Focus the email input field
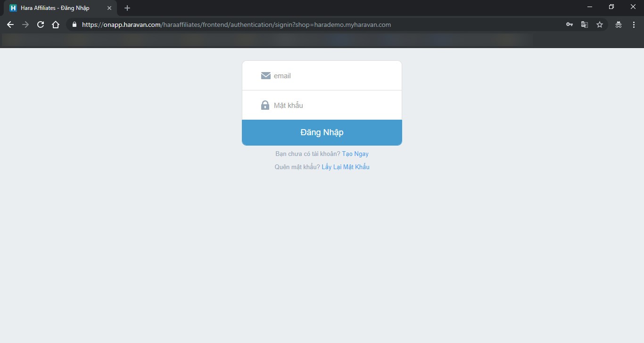 click(x=322, y=75)
